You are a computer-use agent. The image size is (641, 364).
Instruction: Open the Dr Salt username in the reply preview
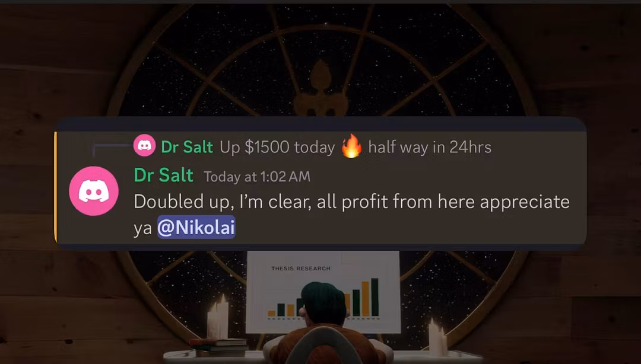(x=187, y=147)
